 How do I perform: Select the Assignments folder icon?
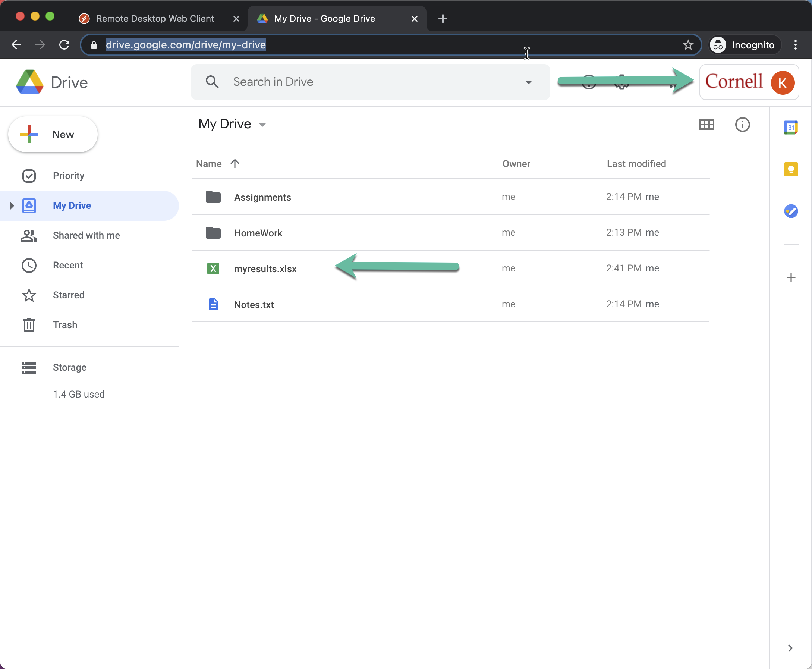pos(213,197)
